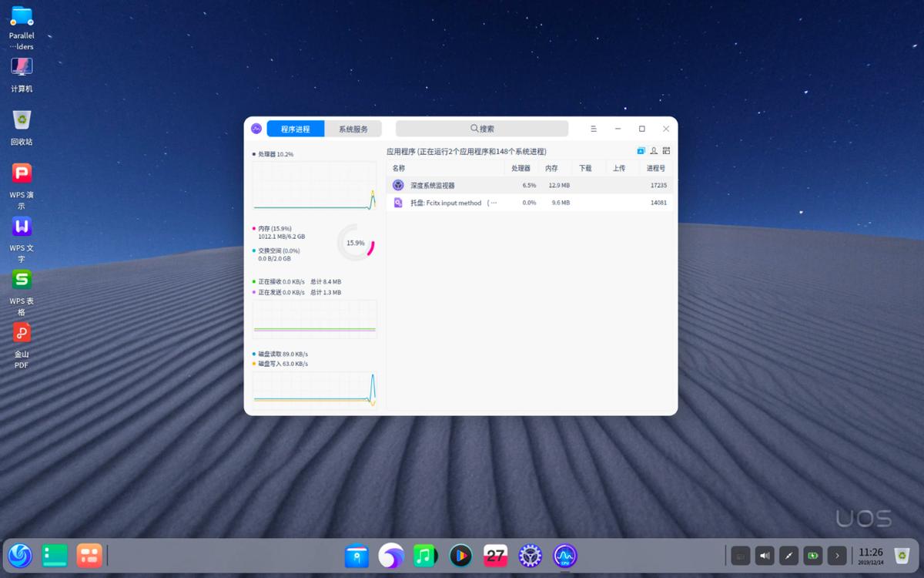924x578 pixels.
Task: Click the battery indicator in the system tray
Action: point(812,555)
